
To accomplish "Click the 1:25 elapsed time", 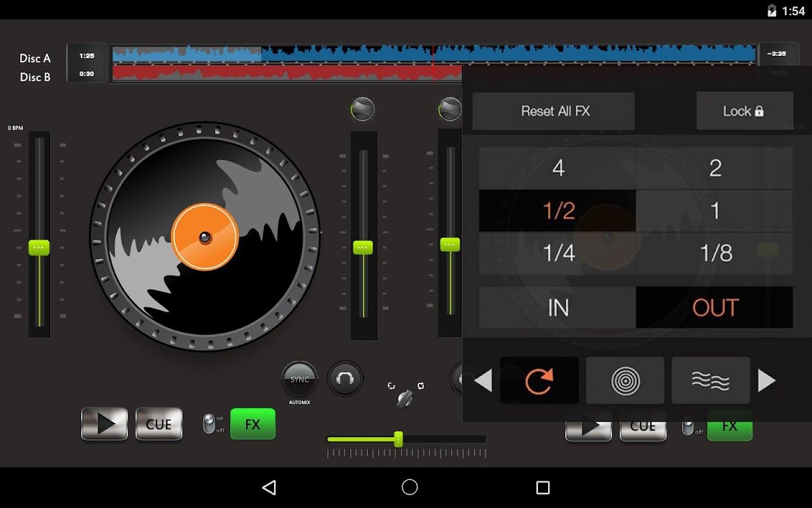I will [x=87, y=56].
